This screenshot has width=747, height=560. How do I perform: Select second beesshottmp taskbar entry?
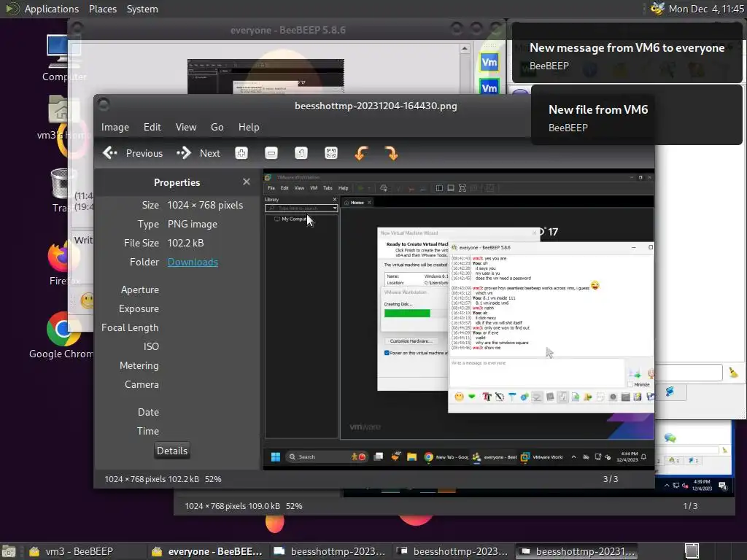pos(452,551)
